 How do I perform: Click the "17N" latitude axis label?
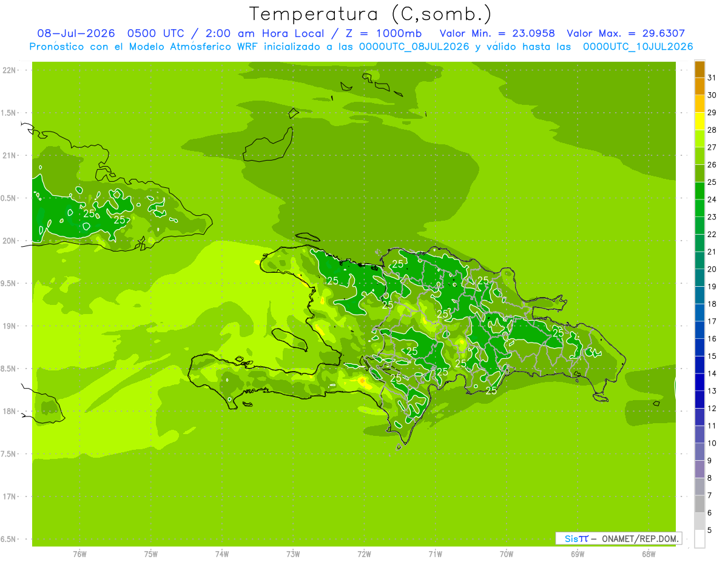click(10, 497)
